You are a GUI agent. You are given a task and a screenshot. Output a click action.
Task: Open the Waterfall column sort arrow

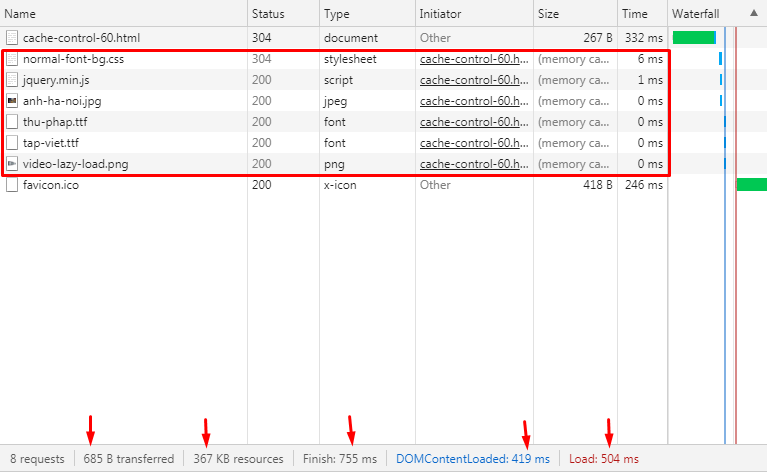(x=753, y=13)
